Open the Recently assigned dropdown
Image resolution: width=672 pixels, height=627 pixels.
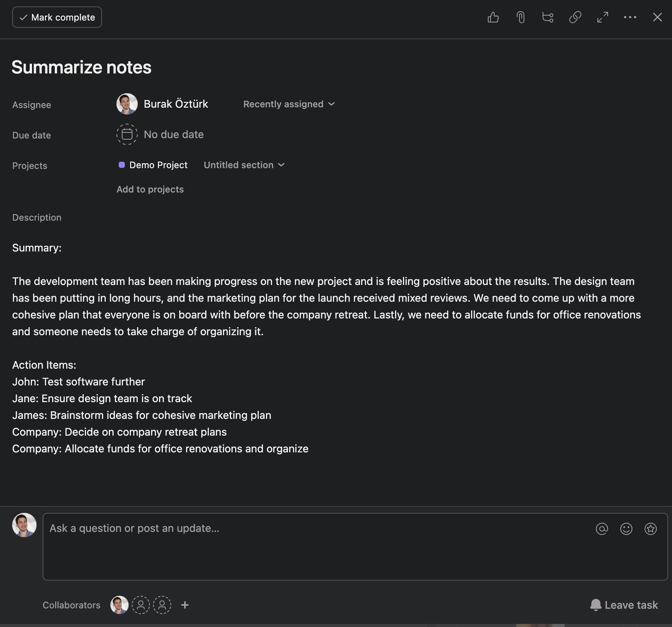[289, 104]
